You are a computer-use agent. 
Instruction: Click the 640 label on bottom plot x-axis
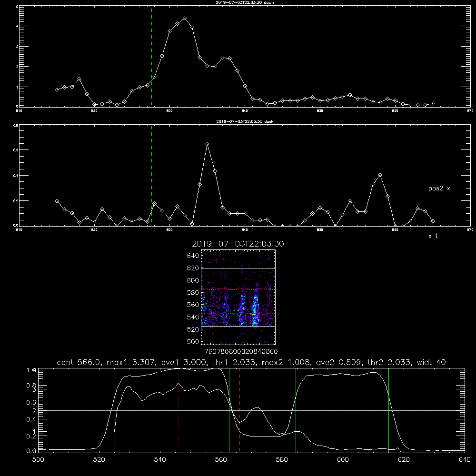click(x=465, y=460)
